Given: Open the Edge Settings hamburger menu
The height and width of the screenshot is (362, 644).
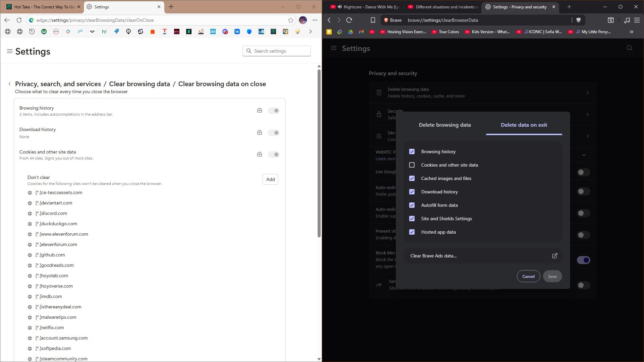Looking at the screenshot, I should click(x=10, y=51).
